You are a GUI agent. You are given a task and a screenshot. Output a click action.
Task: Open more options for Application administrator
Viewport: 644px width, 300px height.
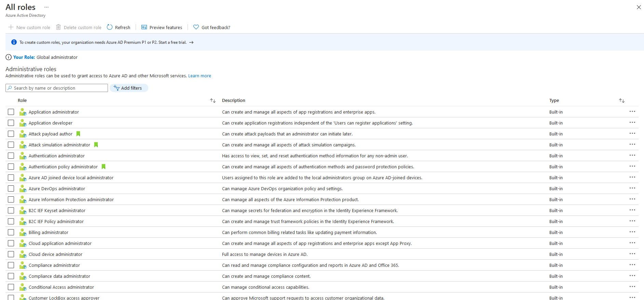632,112
